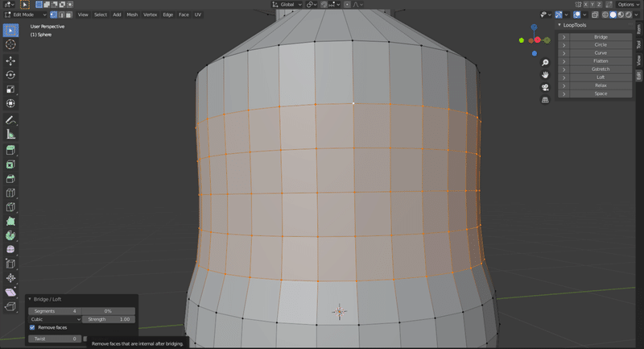
Task: Collapse the Bridge / Loft operator panel
Action: (x=30, y=299)
